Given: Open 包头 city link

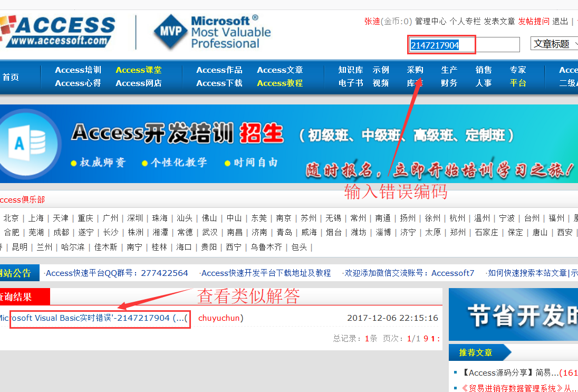Looking at the screenshot, I should (299, 247).
